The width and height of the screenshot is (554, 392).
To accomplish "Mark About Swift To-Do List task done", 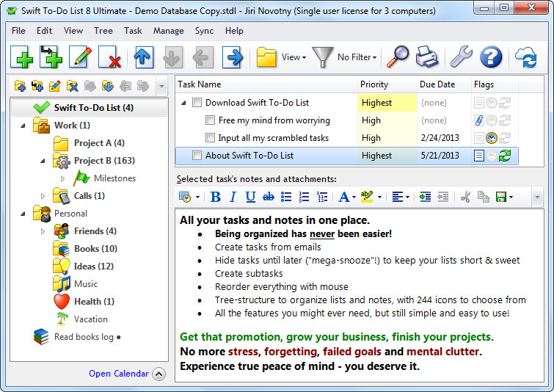I will click(x=197, y=156).
